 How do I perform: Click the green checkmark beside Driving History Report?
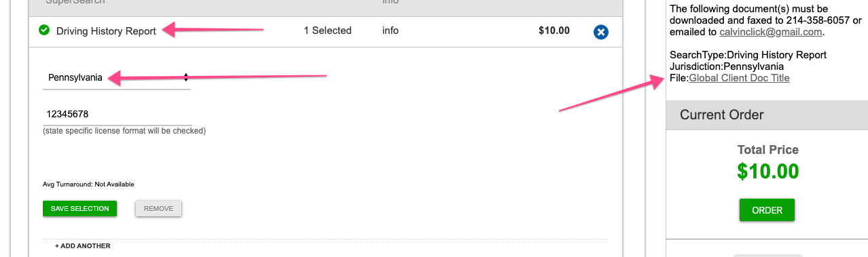coord(44,31)
